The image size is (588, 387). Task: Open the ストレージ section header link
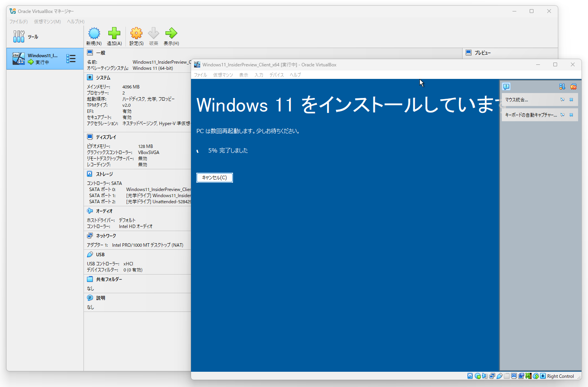click(x=104, y=174)
